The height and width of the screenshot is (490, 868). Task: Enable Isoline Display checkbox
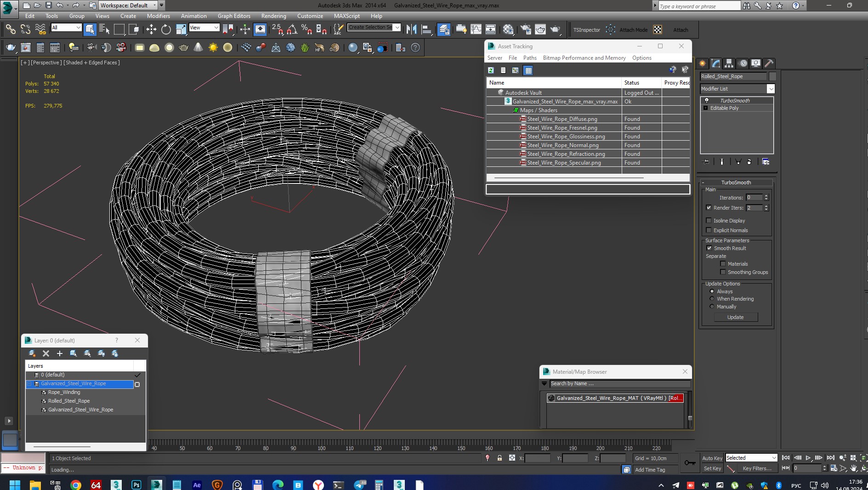(709, 221)
